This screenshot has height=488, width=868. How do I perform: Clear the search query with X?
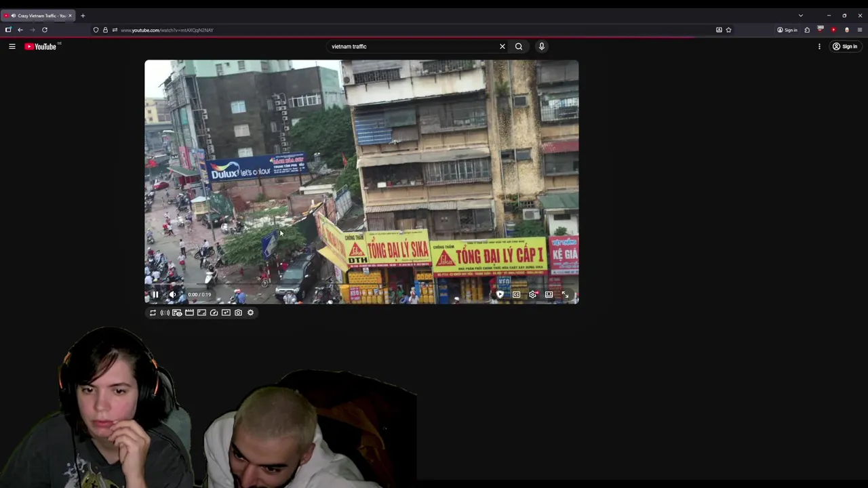point(502,46)
